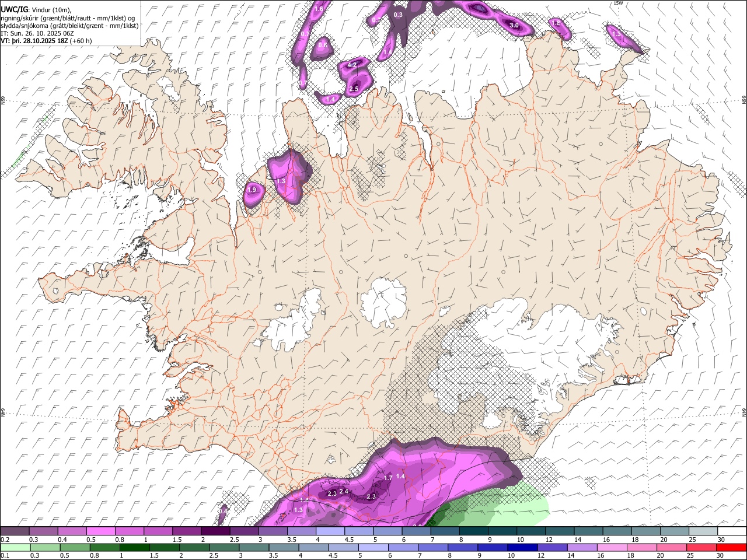Viewport: 747px width, 560px height.
Task: Pick the lower legend swatch labeled 10
Action: [522, 547]
